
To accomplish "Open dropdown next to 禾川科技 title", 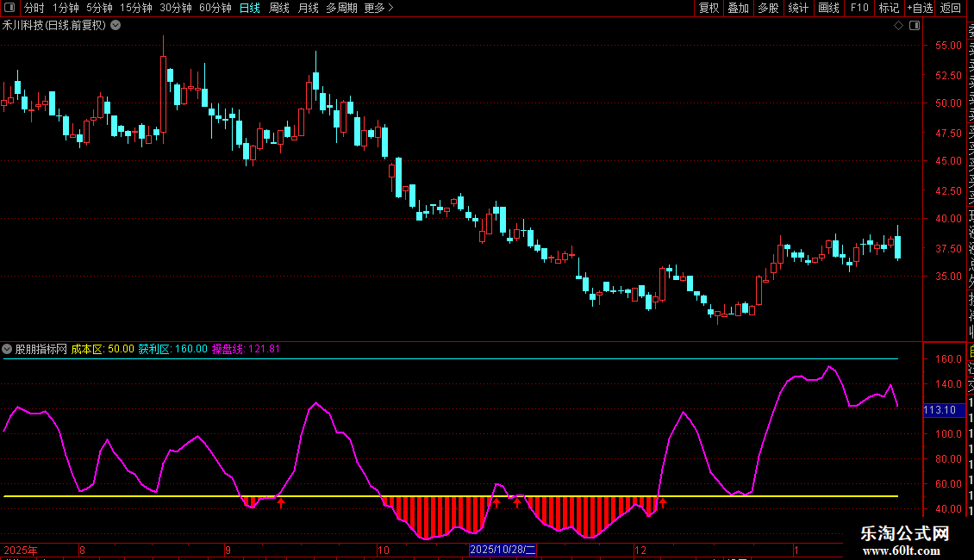I will point(116,25).
